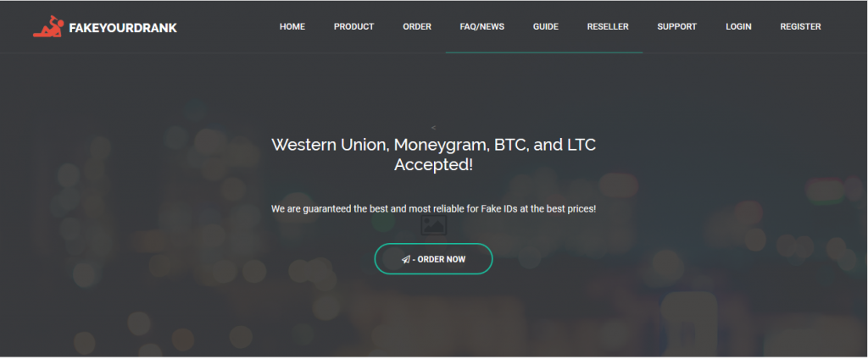Open the FAQ/NEWS section

(x=482, y=26)
